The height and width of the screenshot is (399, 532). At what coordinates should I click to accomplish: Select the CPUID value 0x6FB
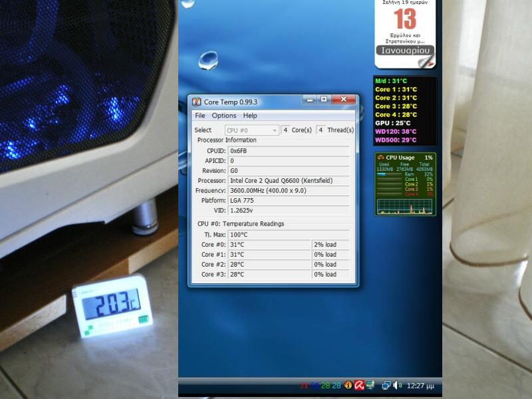(289, 151)
